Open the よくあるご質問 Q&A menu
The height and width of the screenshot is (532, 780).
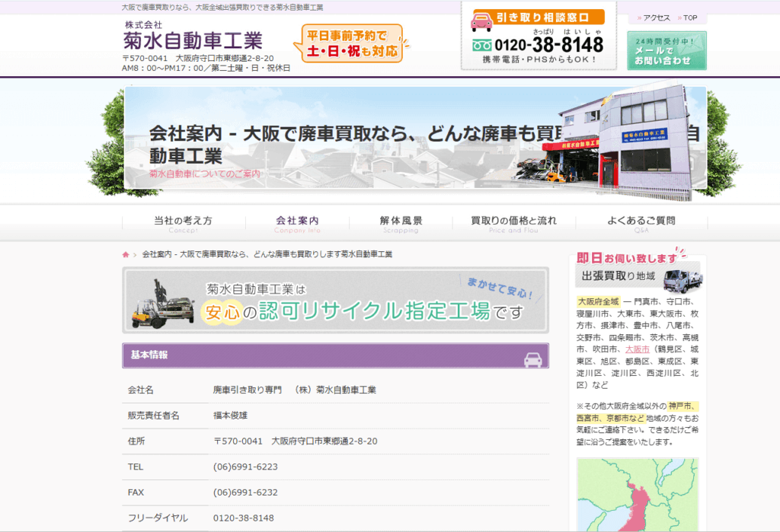click(x=641, y=223)
